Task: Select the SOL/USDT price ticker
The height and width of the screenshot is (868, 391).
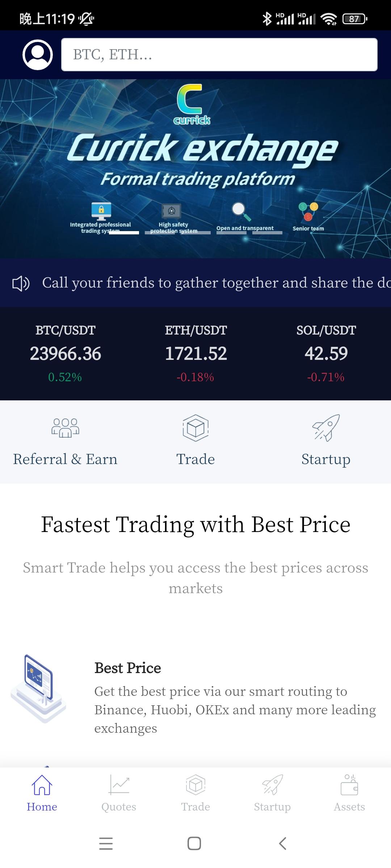Action: 326,353
